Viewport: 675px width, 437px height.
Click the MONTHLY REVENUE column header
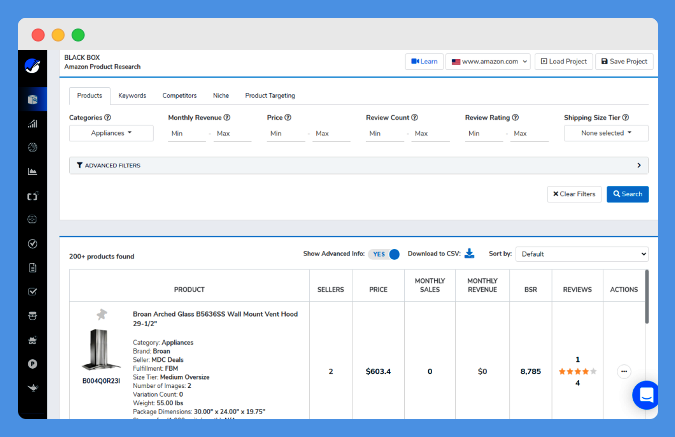tap(482, 285)
